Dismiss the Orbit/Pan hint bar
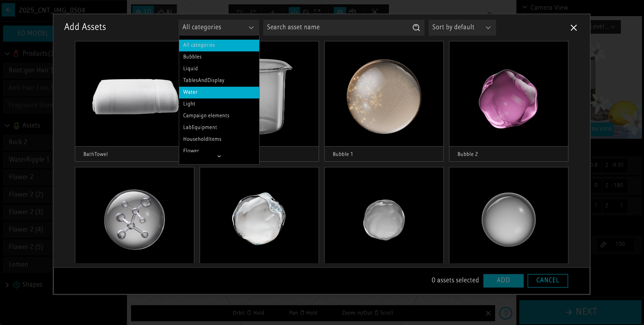This screenshot has width=644, height=325. pos(488,313)
